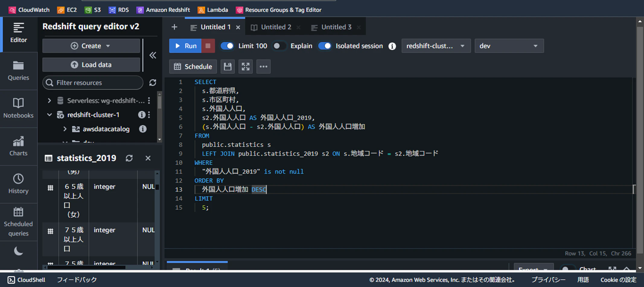
Task: Close the Untitled 1 tab
Action: [238, 27]
